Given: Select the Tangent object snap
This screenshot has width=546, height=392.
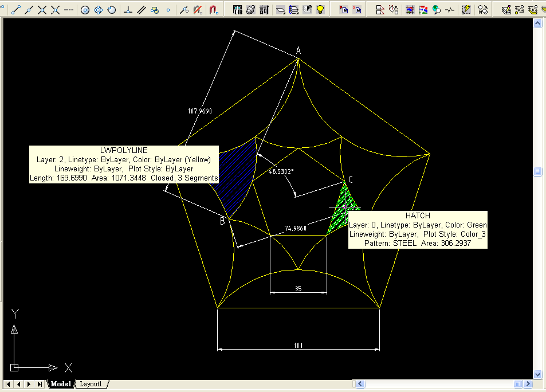Looking at the screenshot, I should tap(111, 10).
